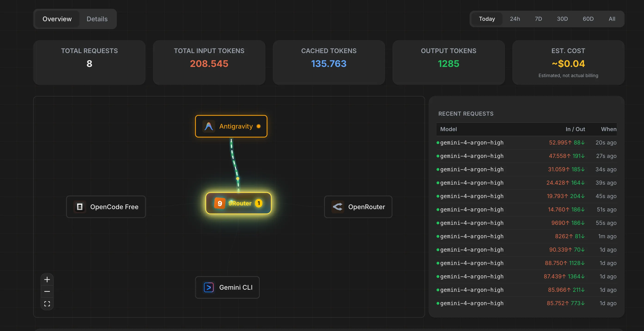Image resolution: width=644 pixels, height=331 pixels.
Task: Click the request row from 1m ago
Action: (526, 236)
